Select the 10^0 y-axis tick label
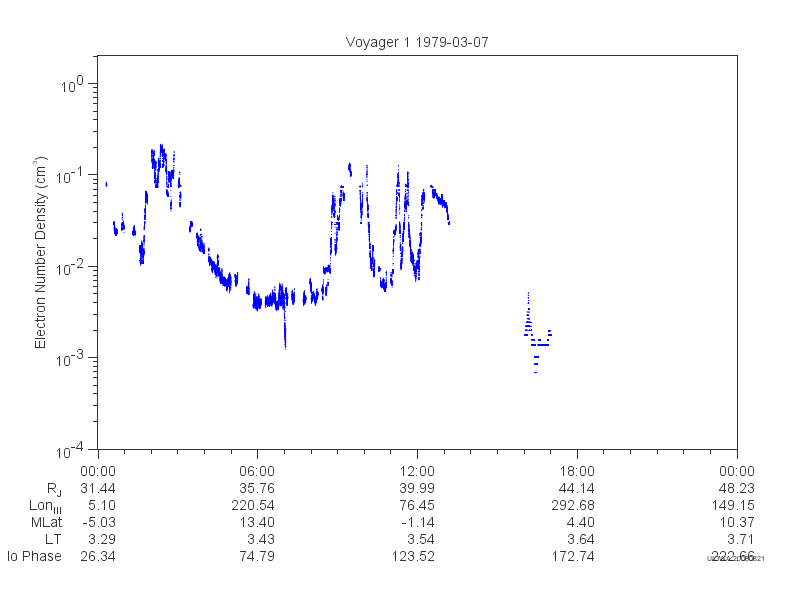 (x=72, y=85)
